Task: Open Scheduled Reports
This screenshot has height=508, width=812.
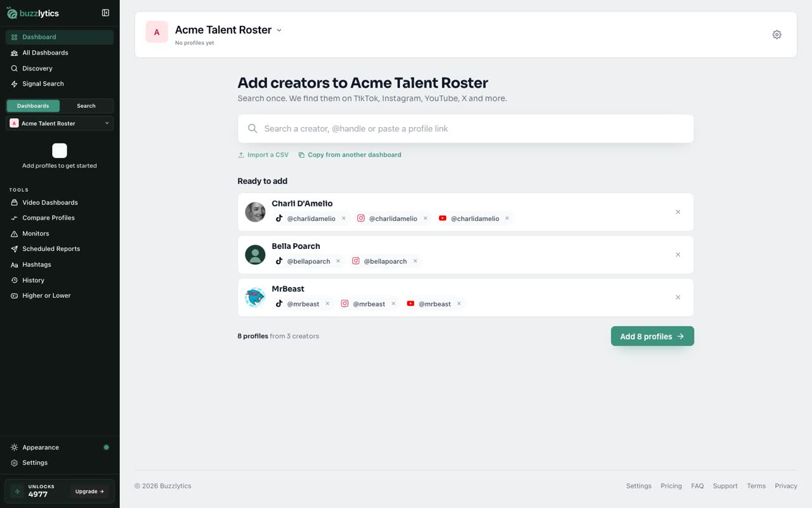Action: 60,249
